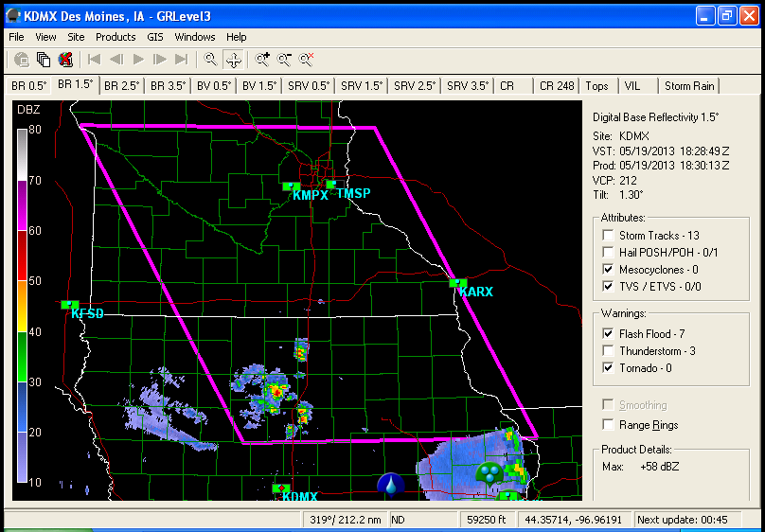Viewport: 765px width, 532px height.
Task: Click the disconnect globe icon with red X
Action: [65, 60]
